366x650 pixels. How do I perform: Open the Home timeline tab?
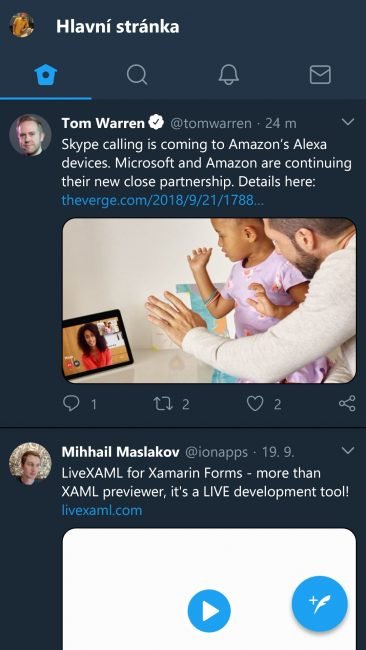[x=46, y=75]
